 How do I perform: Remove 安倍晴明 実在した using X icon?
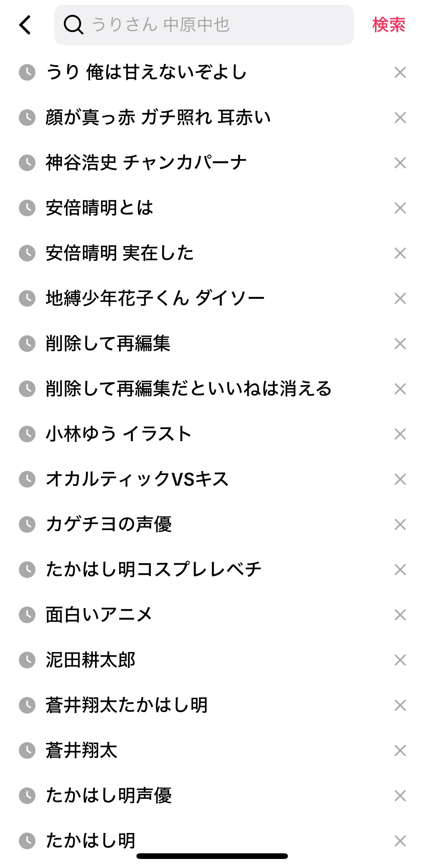pyautogui.click(x=400, y=253)
